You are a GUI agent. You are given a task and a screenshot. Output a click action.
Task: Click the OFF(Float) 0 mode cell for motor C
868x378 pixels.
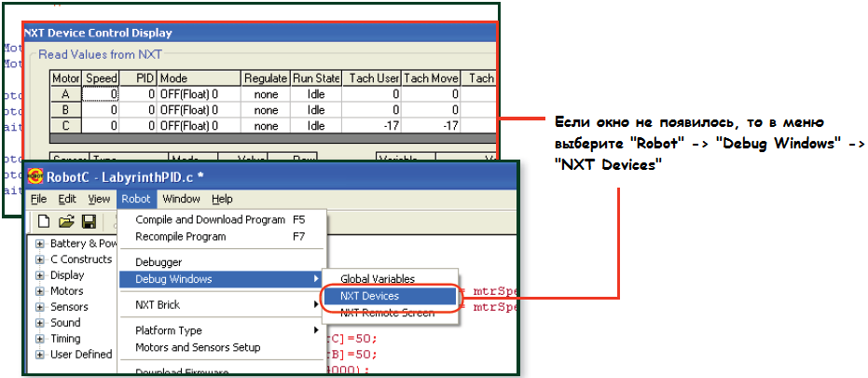[200, 126]
